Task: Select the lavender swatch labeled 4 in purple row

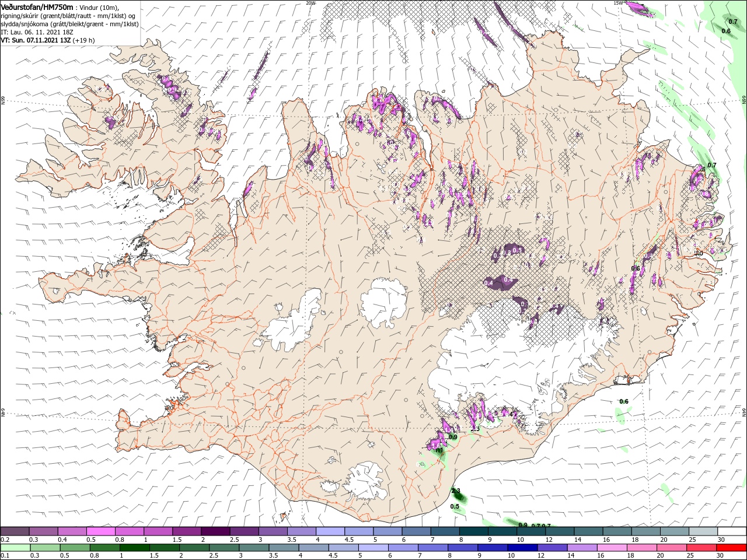Action: click(330, 531)
